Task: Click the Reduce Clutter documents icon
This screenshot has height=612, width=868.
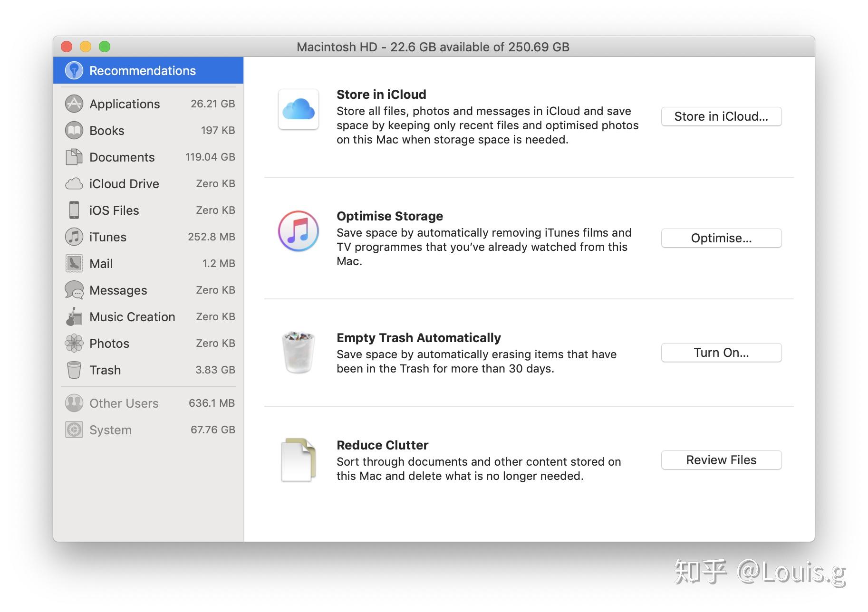Action: 299,459
